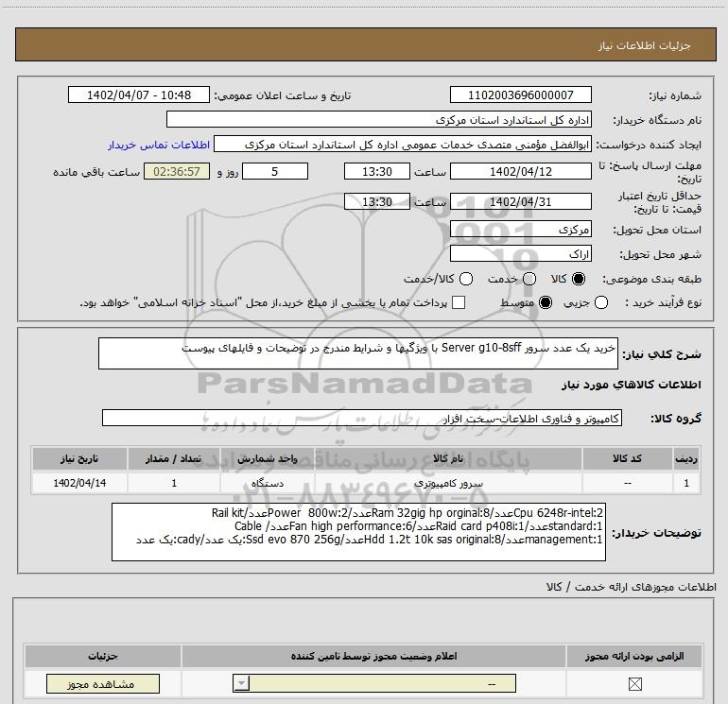Viewport: 728px width, 704px height.
Task: Select the کالا/خدمت radio button
Action: [x=466, y=279]
